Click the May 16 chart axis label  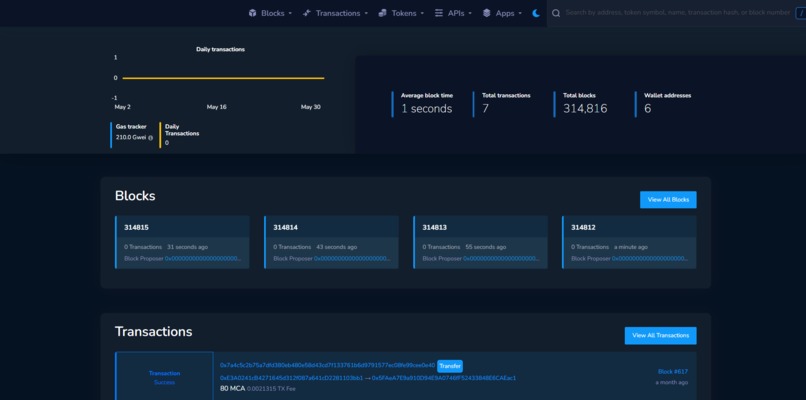[216, 107]
